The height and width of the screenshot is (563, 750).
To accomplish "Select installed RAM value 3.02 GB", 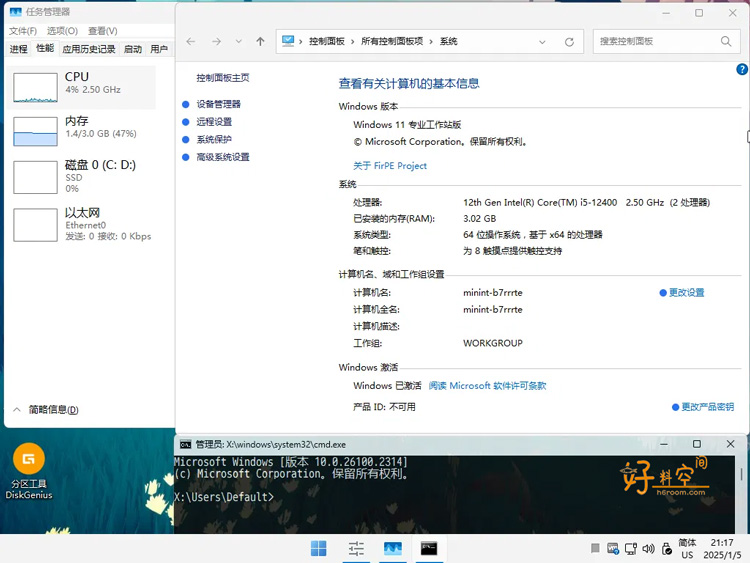I will [x=479, y=219].
